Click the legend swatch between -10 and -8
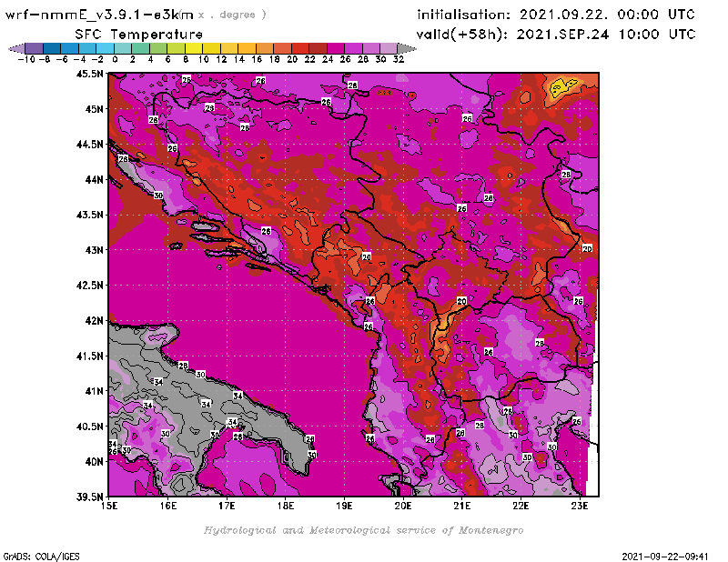Screen dimensions: 728x562 point(35,48)
